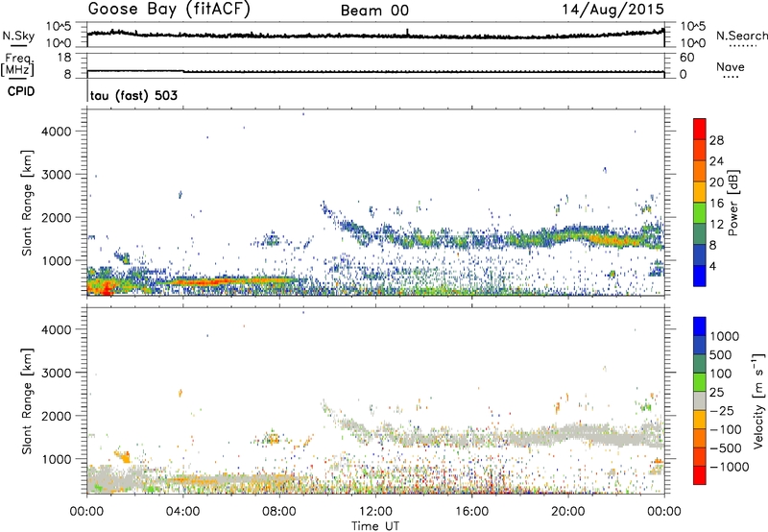768x532 pixels.
Task: Click the 500 label on Velocity colorbar
Action: click(721, 354)
